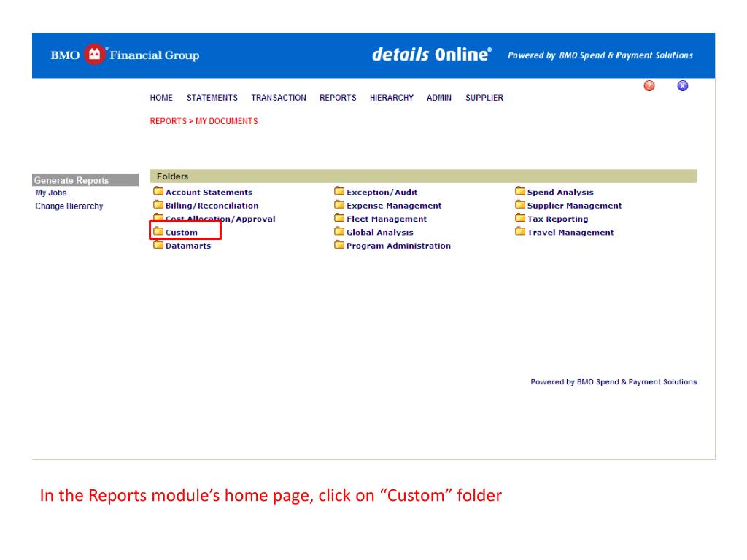Open the Program Administration folder link
Image resolution: width=747 pixels, height=560 pixels.
click(398, 246)
